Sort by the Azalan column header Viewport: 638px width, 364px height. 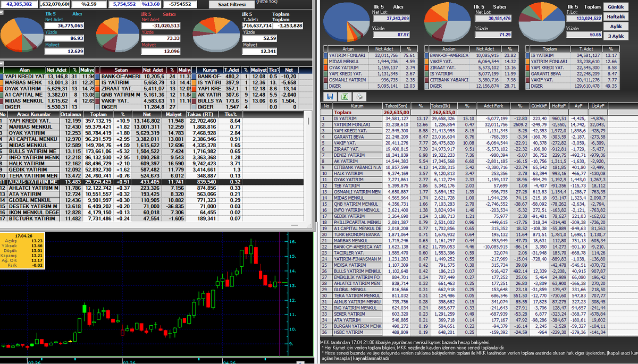449,48
